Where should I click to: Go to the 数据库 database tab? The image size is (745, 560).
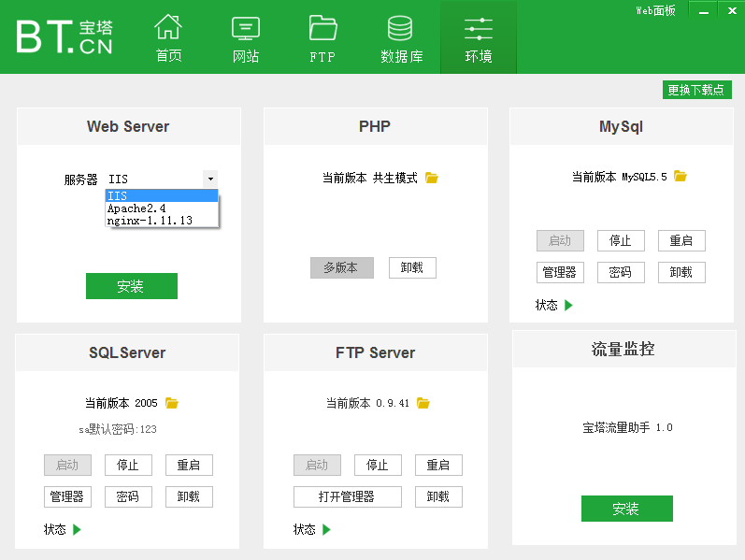tap(401, 38)
